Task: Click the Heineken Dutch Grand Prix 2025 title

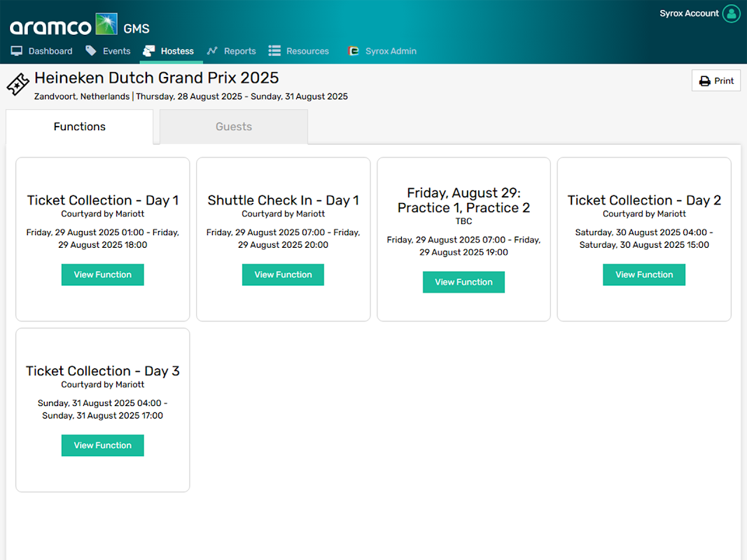Action: (x=156, y=78)
